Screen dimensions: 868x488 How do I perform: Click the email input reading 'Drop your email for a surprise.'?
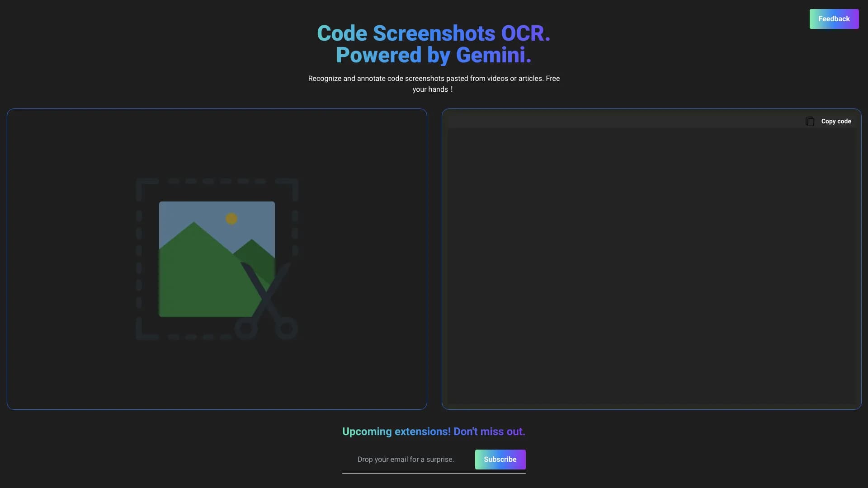pyautogui.click(x=406, y=459)
